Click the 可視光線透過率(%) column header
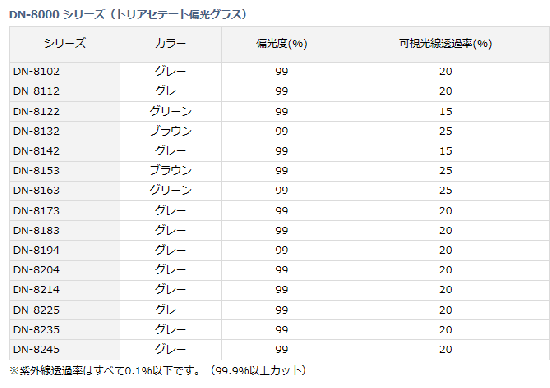The width and height of the screenshot is (550, 388). 445,44
